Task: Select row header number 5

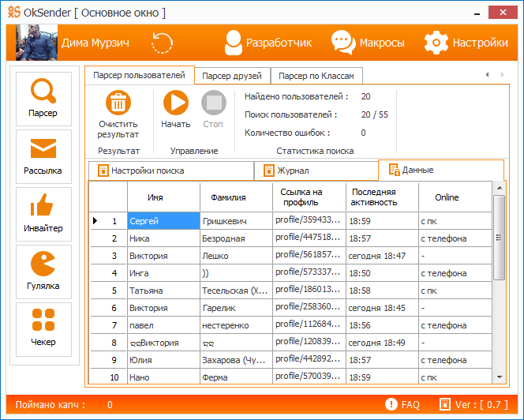Action: (x=108, y=291)
